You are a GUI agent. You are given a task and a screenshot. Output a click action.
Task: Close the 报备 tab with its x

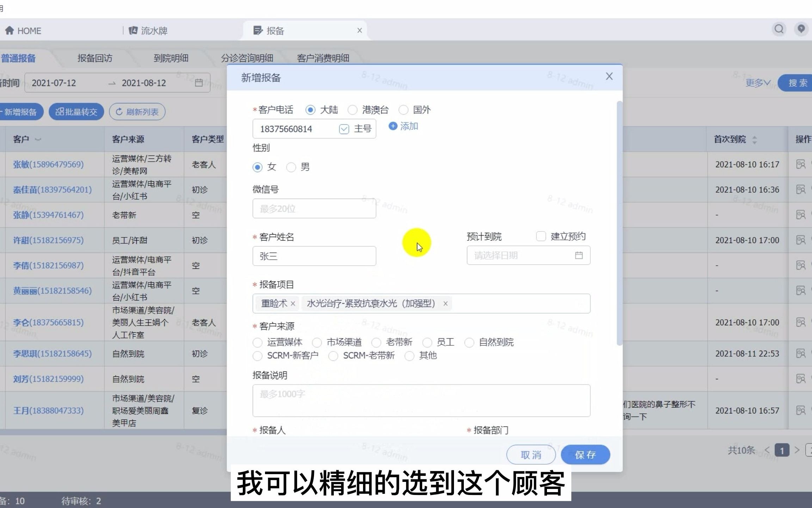pos(359,30)
